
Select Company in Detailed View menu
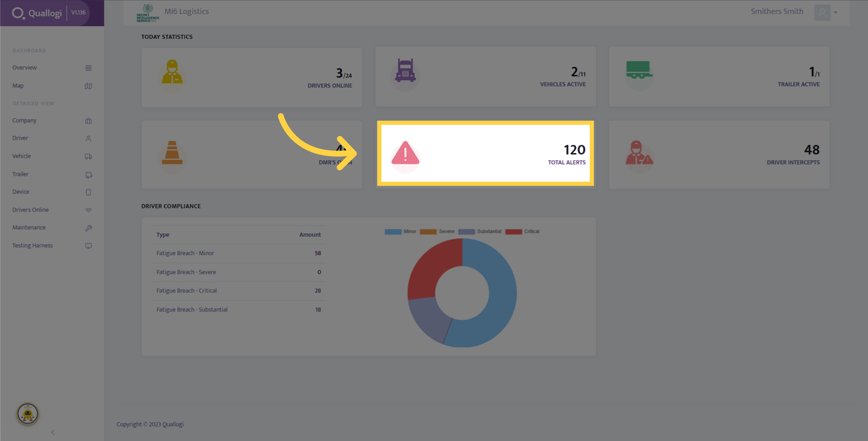coord(24,121)
